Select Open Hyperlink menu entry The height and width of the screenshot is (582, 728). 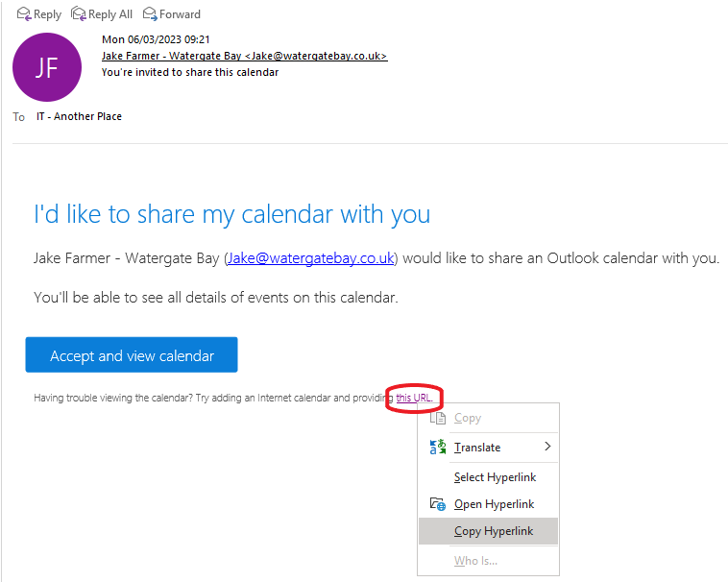pyautogui.click(x=494, y=504)
